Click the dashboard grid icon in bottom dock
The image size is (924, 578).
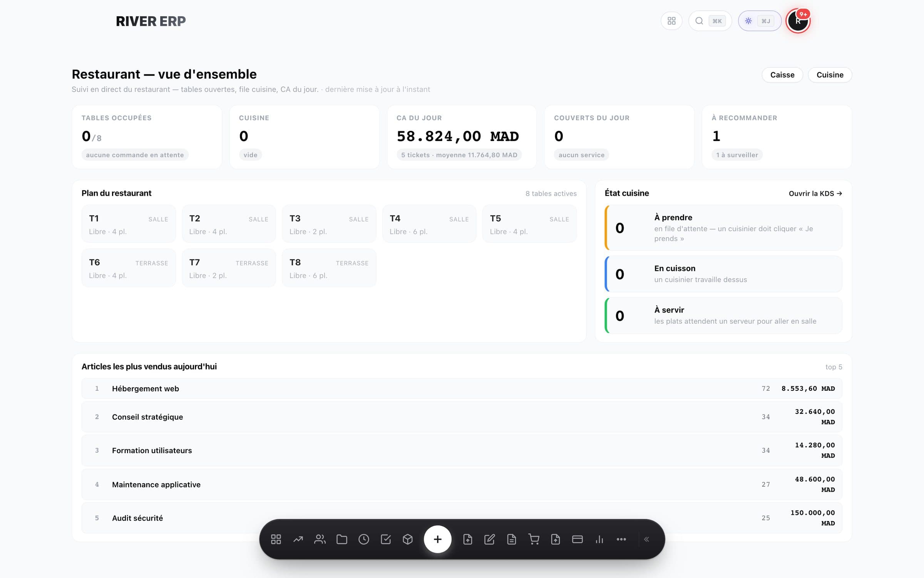click(276, 539)
